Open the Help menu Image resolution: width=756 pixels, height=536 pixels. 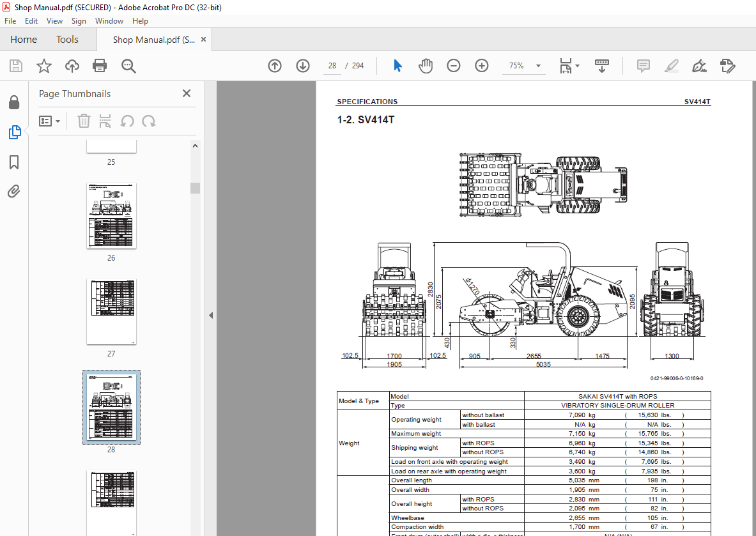[141, 20]
